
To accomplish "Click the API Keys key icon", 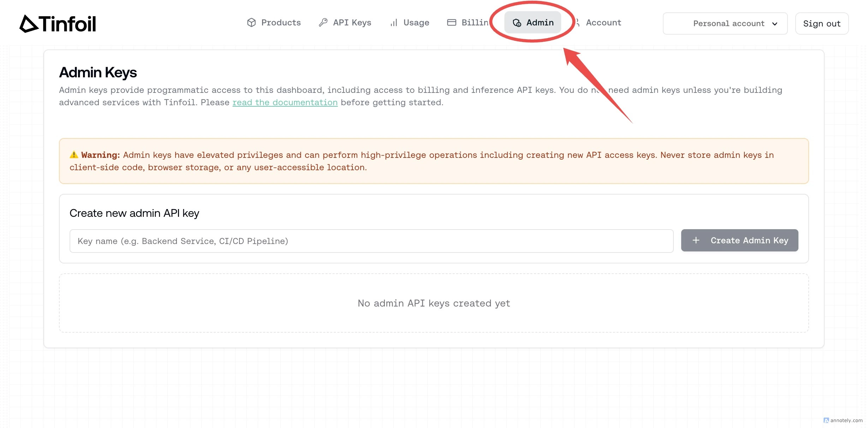I will 323,23.
